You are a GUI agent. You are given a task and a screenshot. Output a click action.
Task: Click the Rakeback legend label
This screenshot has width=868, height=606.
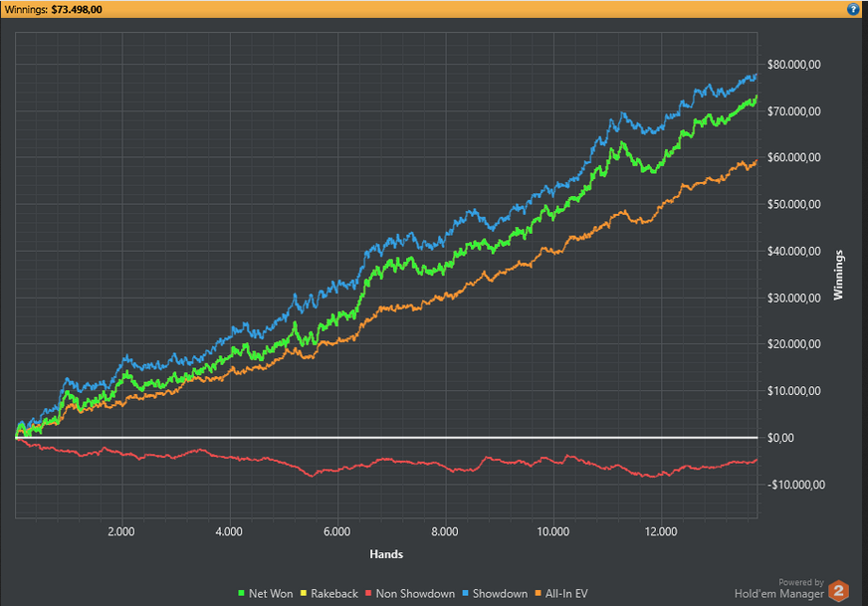coord(334,593)
